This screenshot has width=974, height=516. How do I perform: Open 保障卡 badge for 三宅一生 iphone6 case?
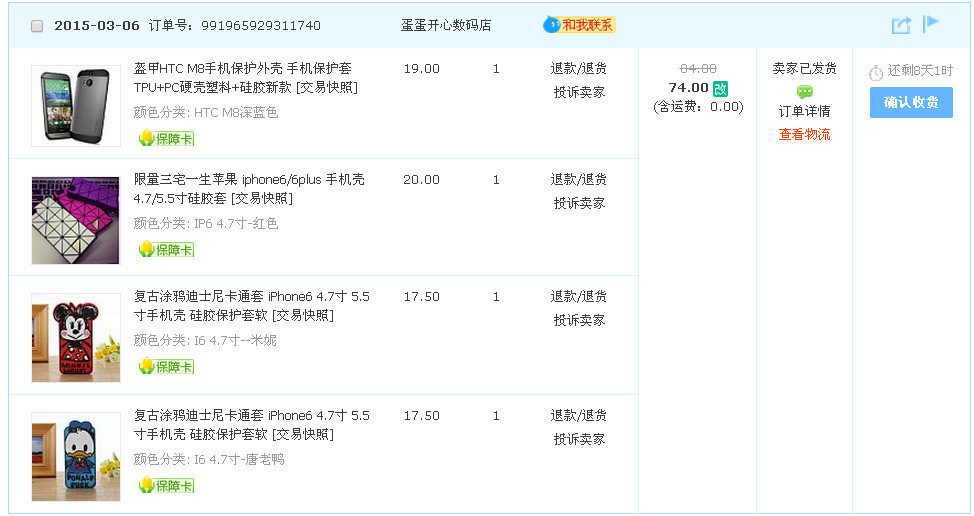(x=166, y=249)
